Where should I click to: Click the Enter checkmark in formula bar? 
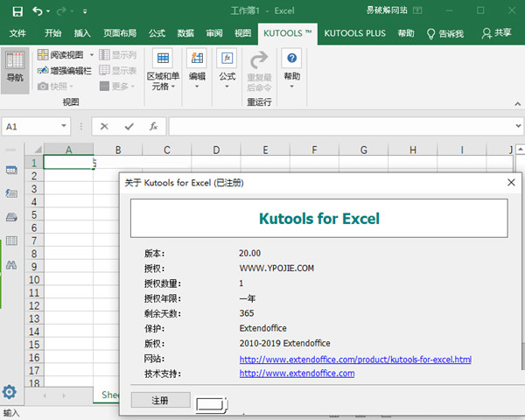click(x=129, y=127)
